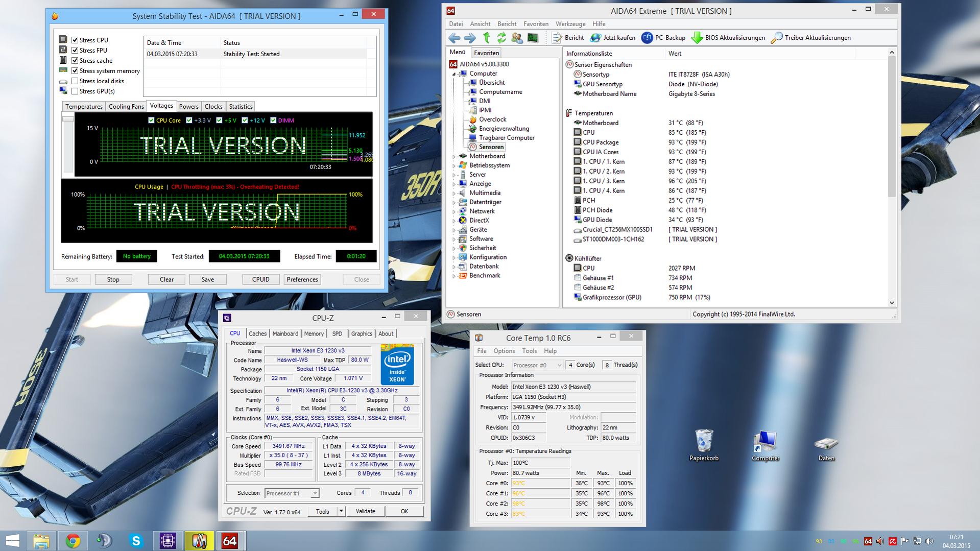Click the AIDA64 tray icon

(x=868, y=541)
